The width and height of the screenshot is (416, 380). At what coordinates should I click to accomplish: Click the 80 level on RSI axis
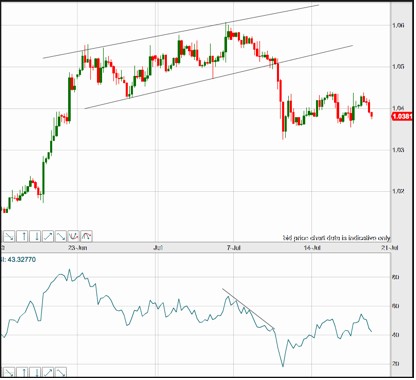[396, 277]
